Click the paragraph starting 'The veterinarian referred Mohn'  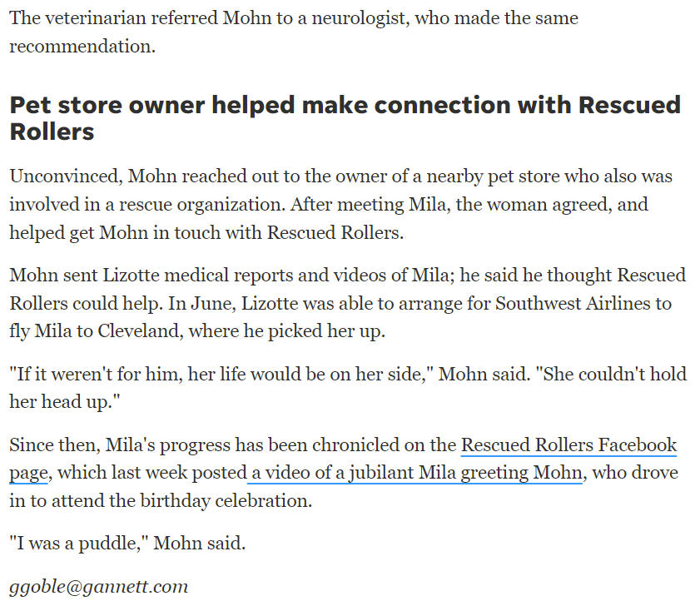click(294, 32)
